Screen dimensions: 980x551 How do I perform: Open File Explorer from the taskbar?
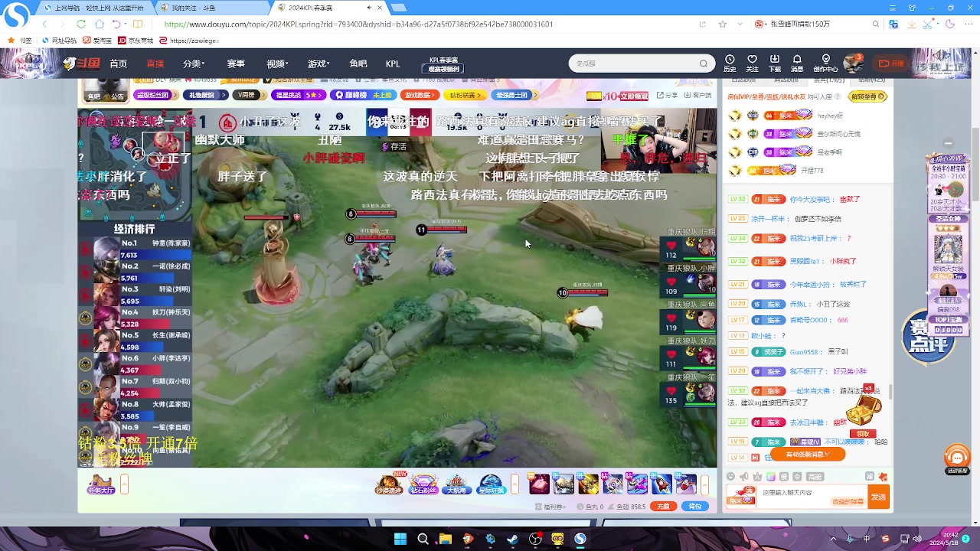point(445,539)
